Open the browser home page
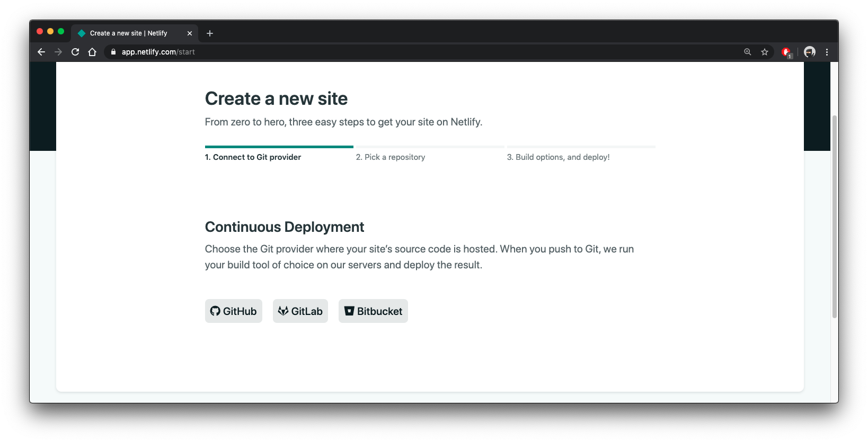The width and height of the screenshot is (868, 442). [92, 52]
